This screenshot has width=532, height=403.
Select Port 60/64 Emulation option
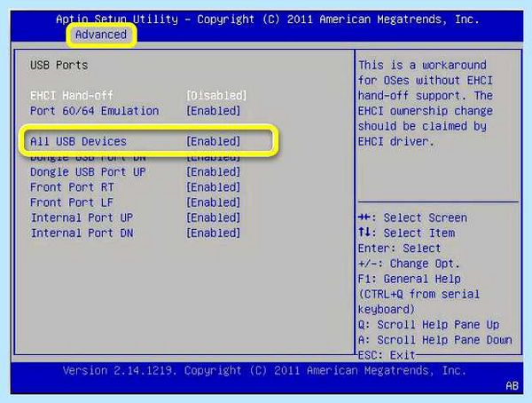(94, 111)
